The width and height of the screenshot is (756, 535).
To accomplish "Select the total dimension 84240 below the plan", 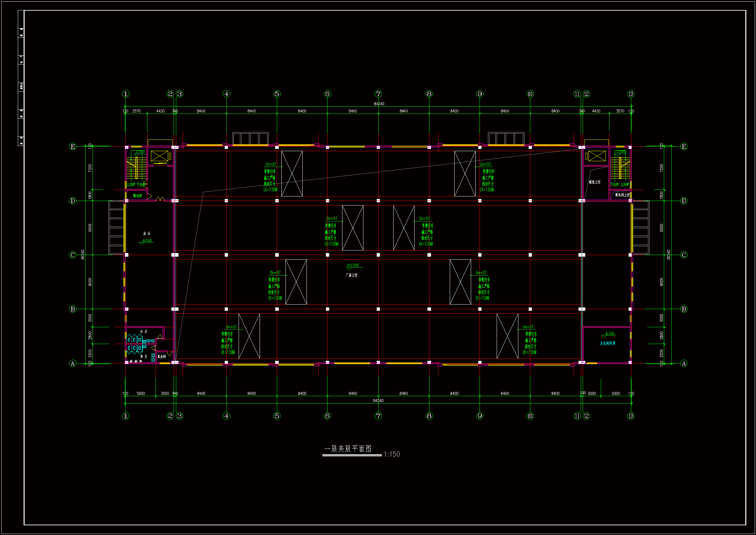I will (x=378, y=400).
